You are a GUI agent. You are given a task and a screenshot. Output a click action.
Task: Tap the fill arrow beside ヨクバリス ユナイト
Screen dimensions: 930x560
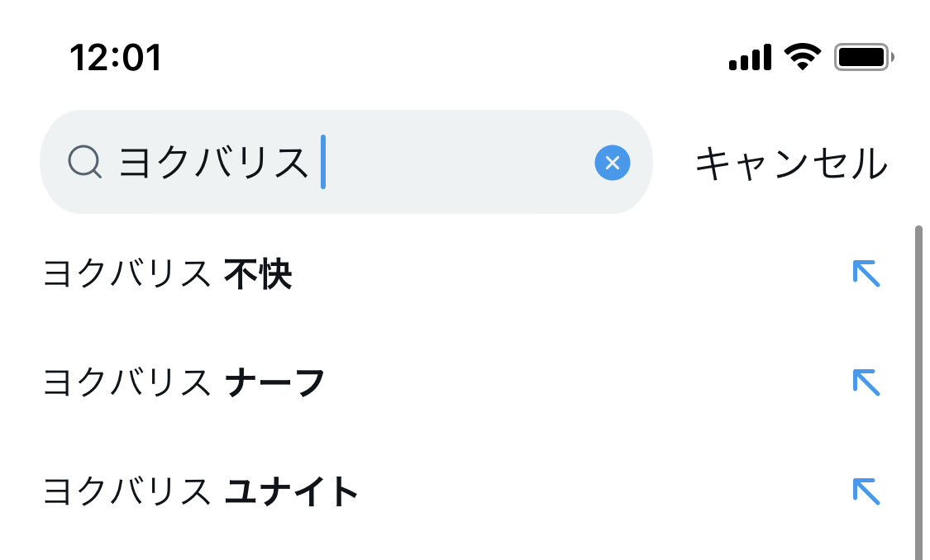coord(866,491)
